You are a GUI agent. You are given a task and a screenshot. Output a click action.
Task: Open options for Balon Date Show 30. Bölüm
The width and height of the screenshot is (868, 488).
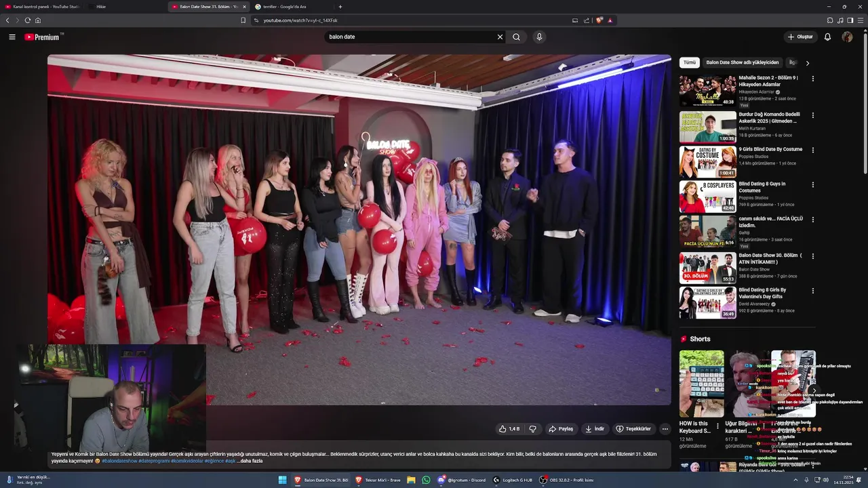813,256
